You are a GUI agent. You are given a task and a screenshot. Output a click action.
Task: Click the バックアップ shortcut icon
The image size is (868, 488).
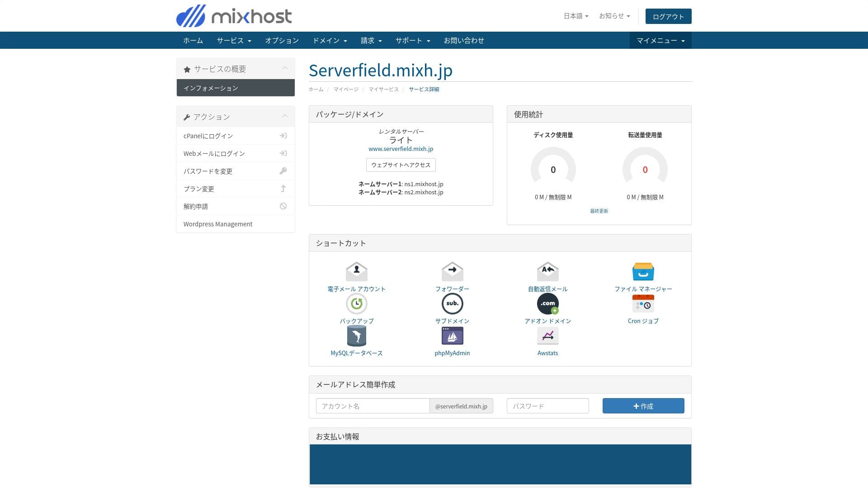coord(356,304)
